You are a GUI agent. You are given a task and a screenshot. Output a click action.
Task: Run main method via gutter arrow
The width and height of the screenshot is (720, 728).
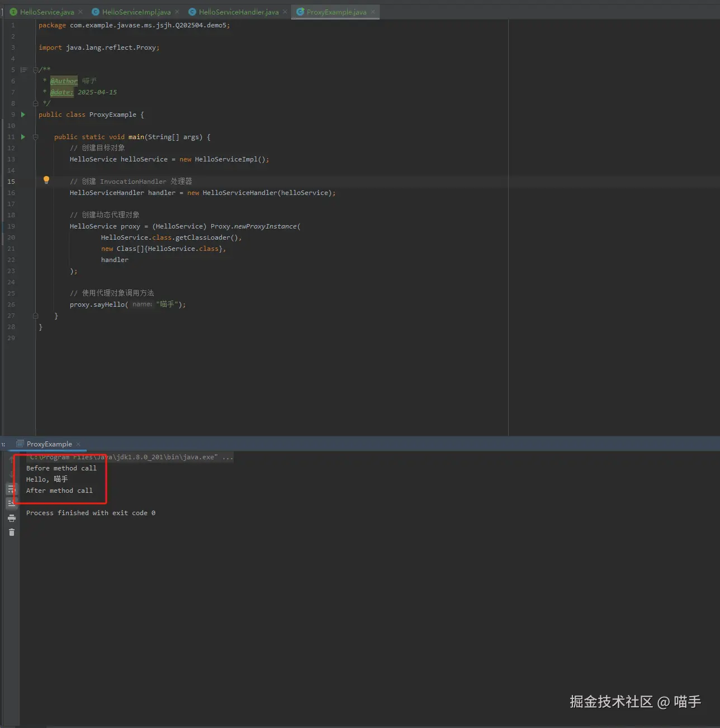23,137
